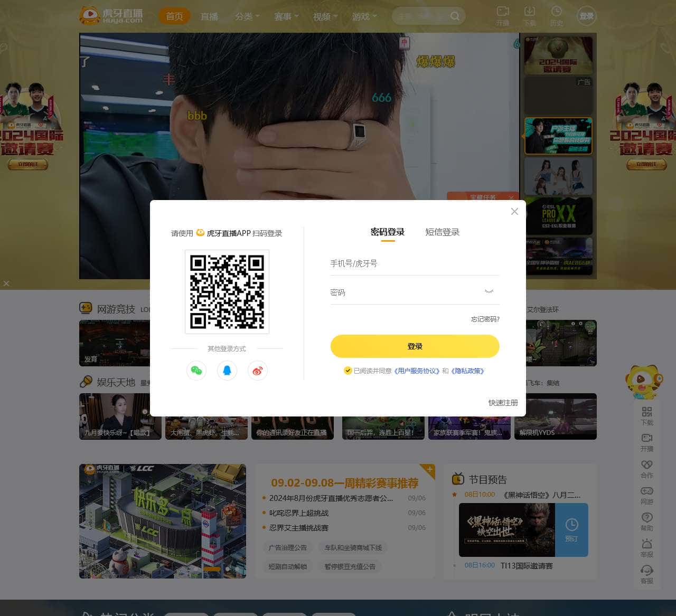
Task: Click sidebar 合作 icon
Action: tap(647, 465)
